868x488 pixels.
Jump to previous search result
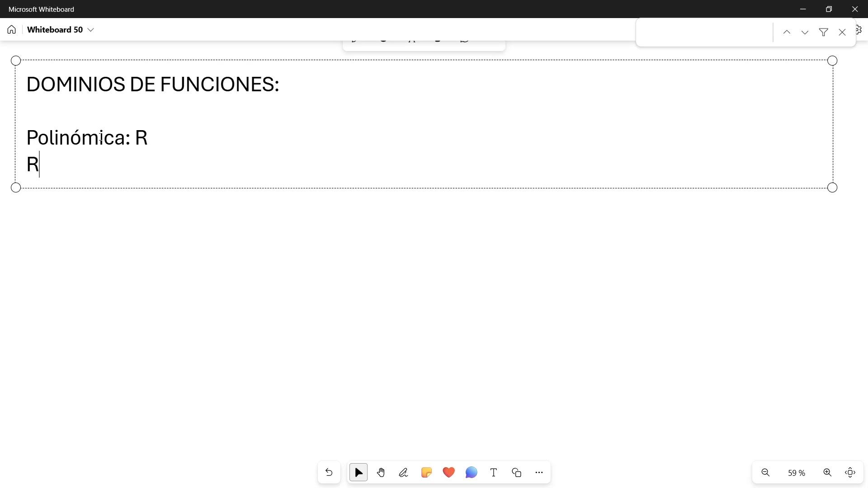pos(787,32)
